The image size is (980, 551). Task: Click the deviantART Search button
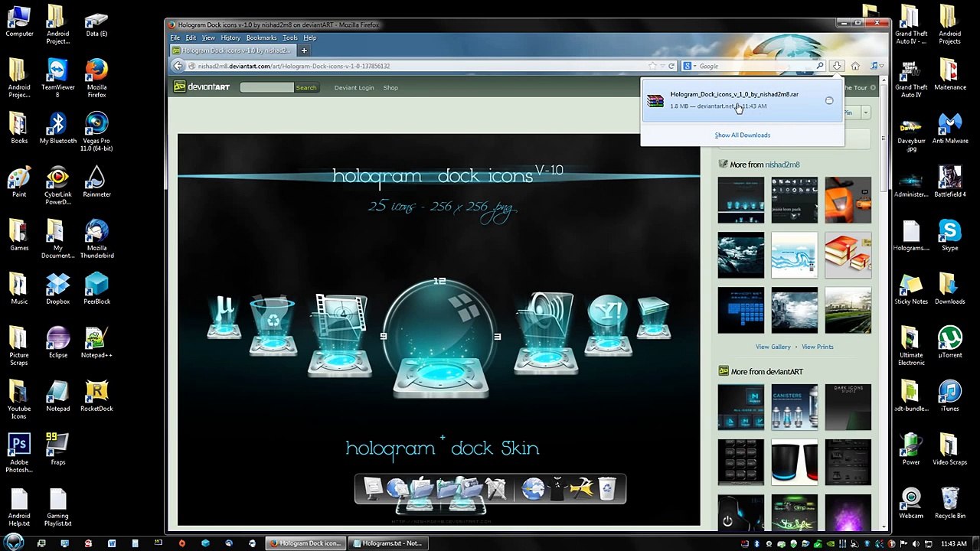click(x=306, y=88)
